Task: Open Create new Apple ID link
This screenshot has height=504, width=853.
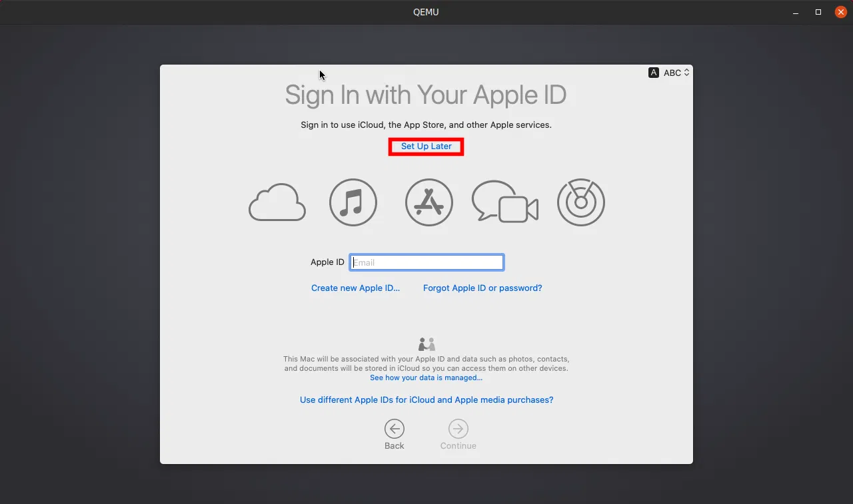Action: (x=356, y=288)
